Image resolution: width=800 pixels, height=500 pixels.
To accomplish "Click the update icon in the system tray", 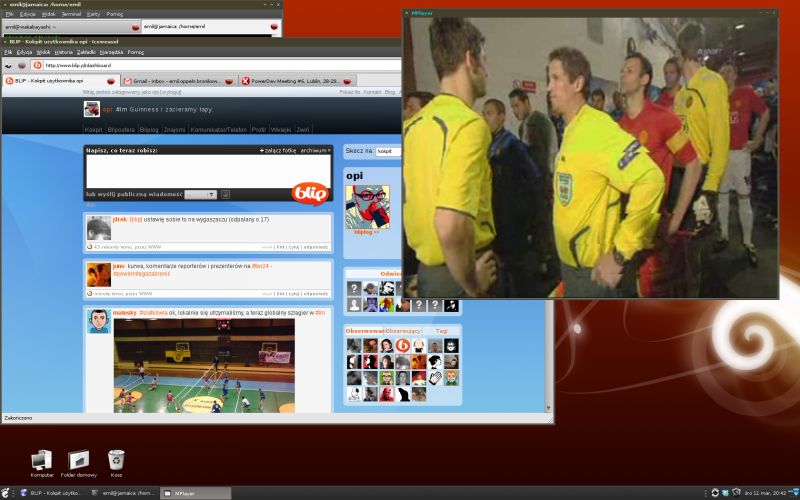I will (x=715, y=493).
